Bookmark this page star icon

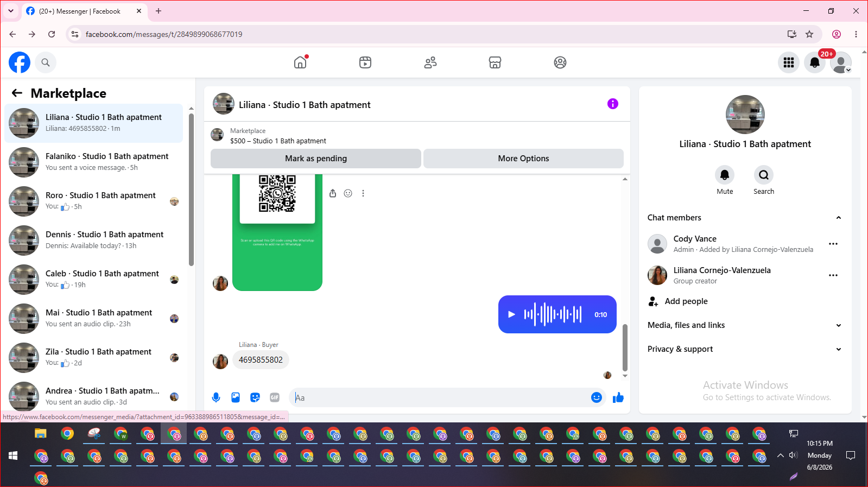click(x=809, y=34)
